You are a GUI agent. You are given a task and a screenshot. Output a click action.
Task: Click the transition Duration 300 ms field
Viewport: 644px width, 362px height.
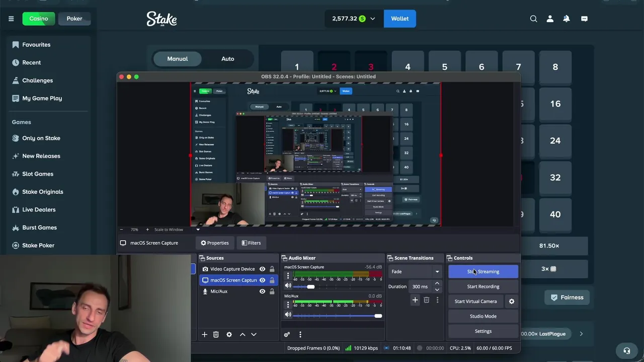pyautogui.click(x=421, y=287)
